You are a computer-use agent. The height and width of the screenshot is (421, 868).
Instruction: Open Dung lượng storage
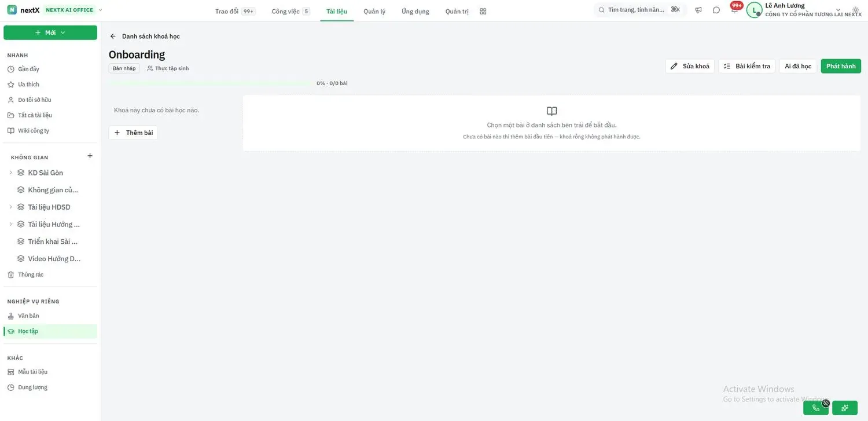pos(50,387)
